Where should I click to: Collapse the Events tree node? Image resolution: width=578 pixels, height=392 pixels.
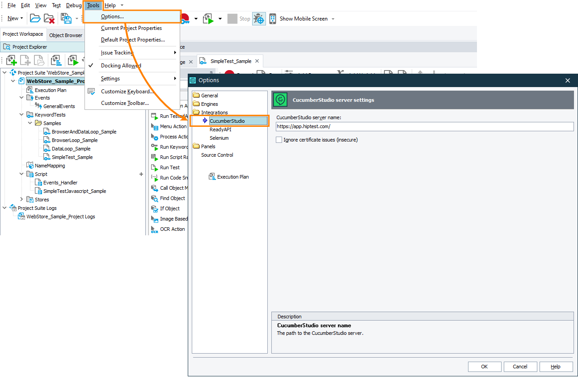pyautogui.click(x=21, y=98)
